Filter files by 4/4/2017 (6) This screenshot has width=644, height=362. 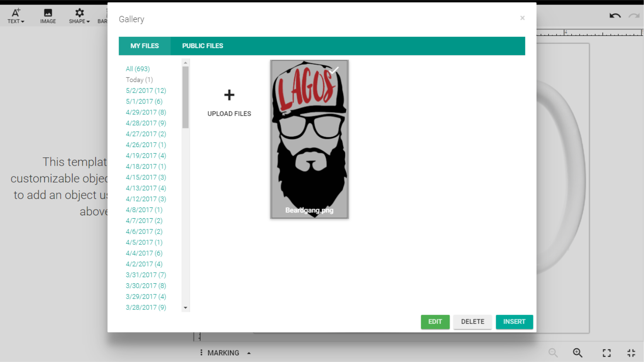(x=144, y=253)
